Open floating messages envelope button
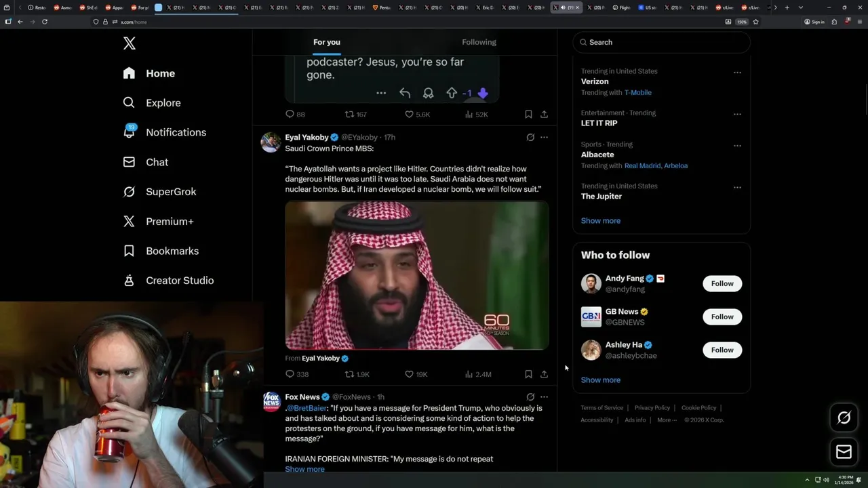Screen dimensions: 868x488 click(x=844, y=452)
